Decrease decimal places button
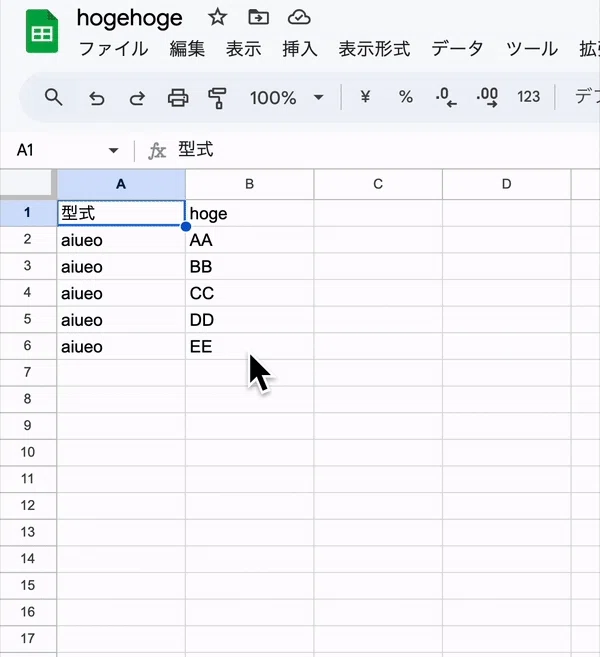 point(446,98)
